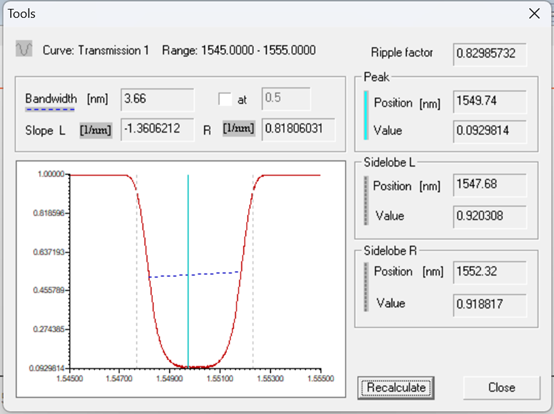Click the transmission curve icon

(24, 49)
